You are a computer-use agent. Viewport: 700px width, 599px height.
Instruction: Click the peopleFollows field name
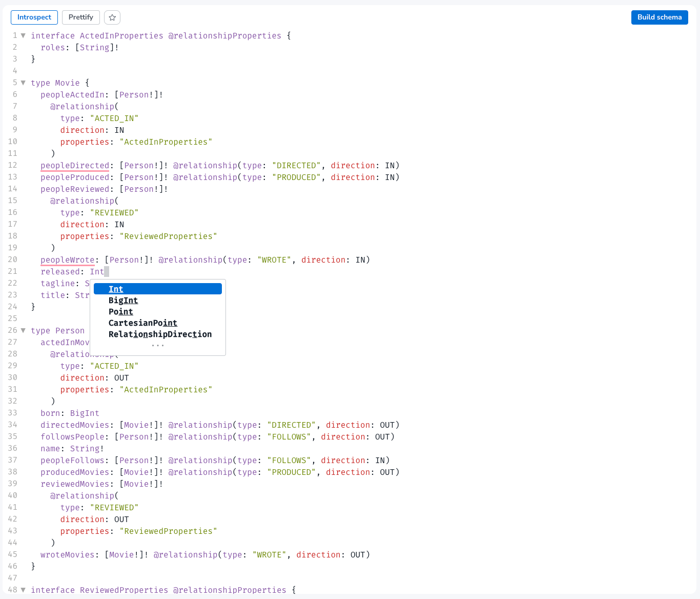[72, 461]
